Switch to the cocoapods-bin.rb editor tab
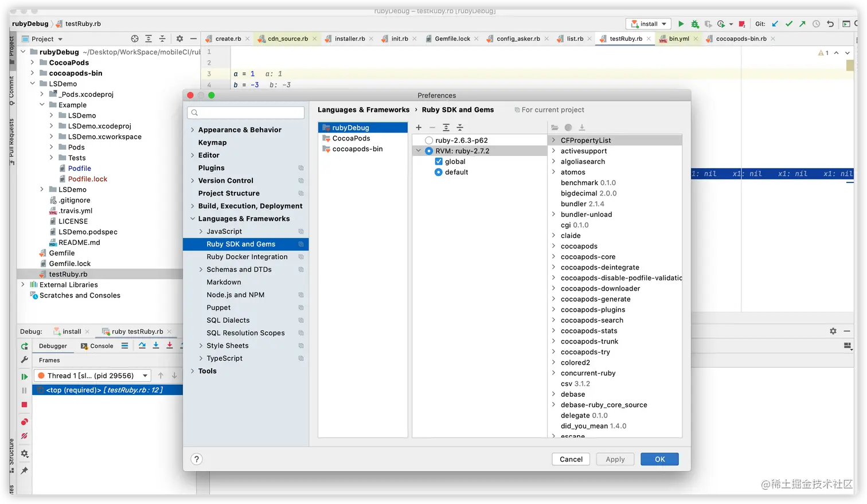 point(741,39)
